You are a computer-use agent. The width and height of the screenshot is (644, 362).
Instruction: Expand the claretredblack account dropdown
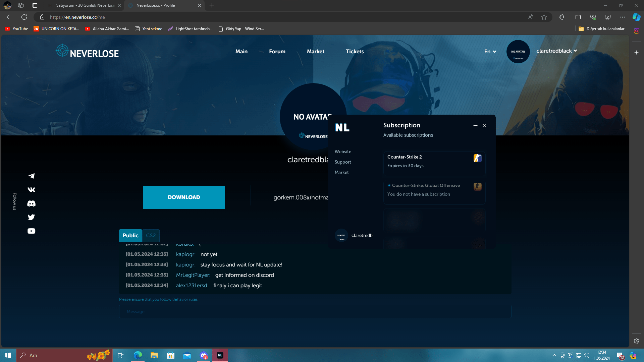(556, 51)
